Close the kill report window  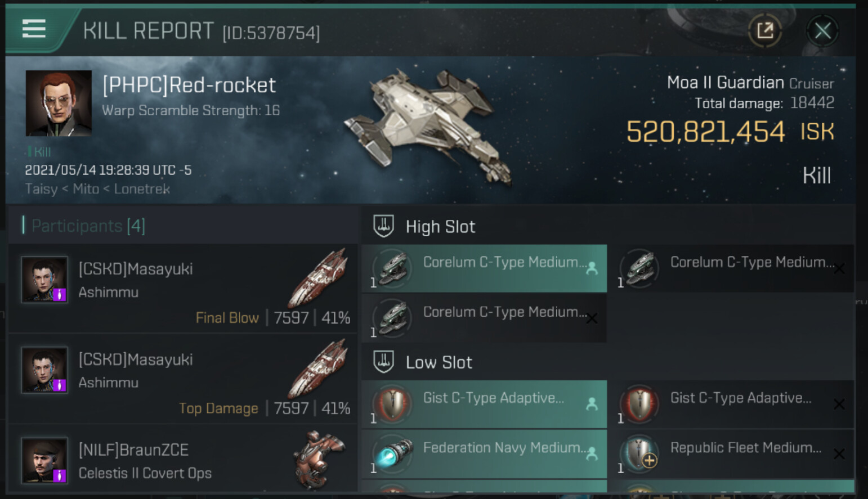822,31
